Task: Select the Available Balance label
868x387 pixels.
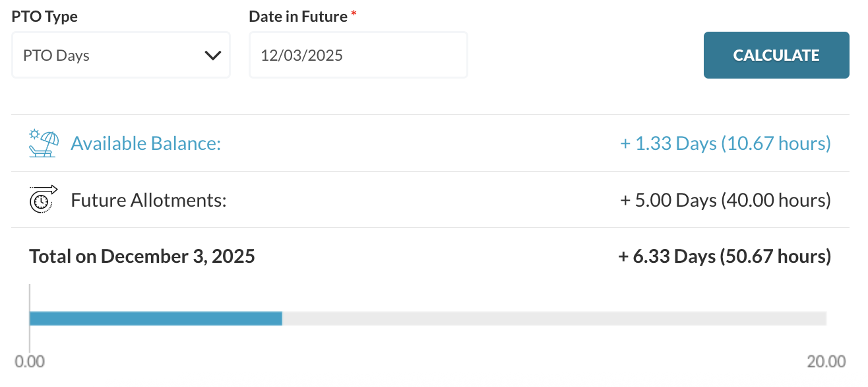Action: [x=146, y=143]
